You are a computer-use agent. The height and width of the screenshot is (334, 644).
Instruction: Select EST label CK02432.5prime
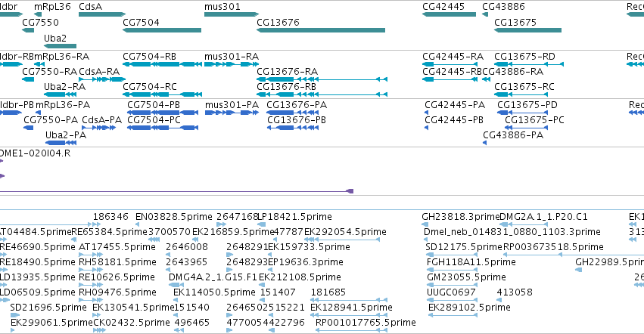pyautogui.click(x=132, y=323)
